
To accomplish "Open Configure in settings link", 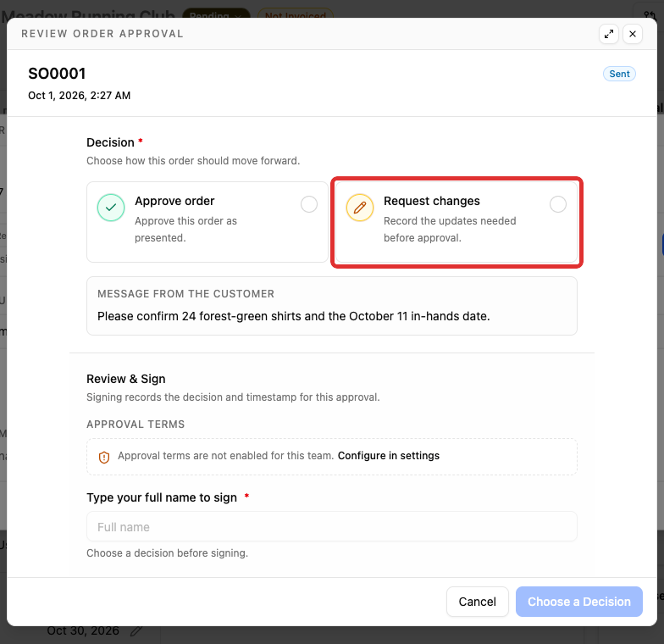I will (388, 456).
